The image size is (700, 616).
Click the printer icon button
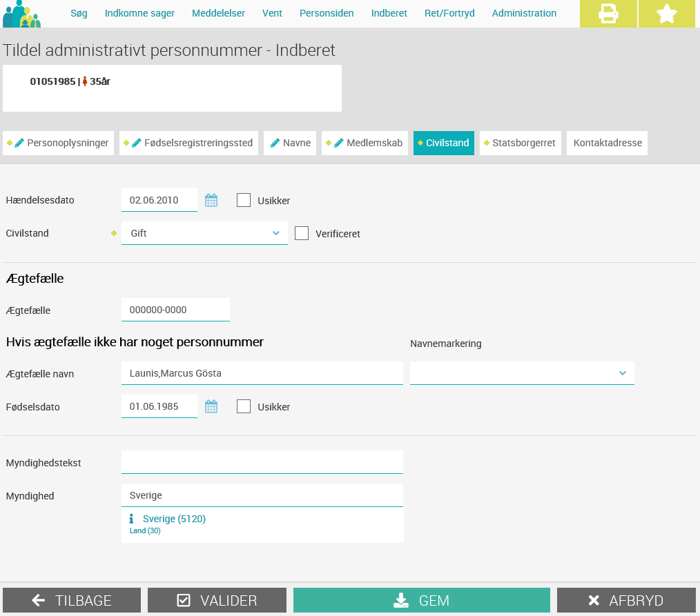[x=608, y=14]
